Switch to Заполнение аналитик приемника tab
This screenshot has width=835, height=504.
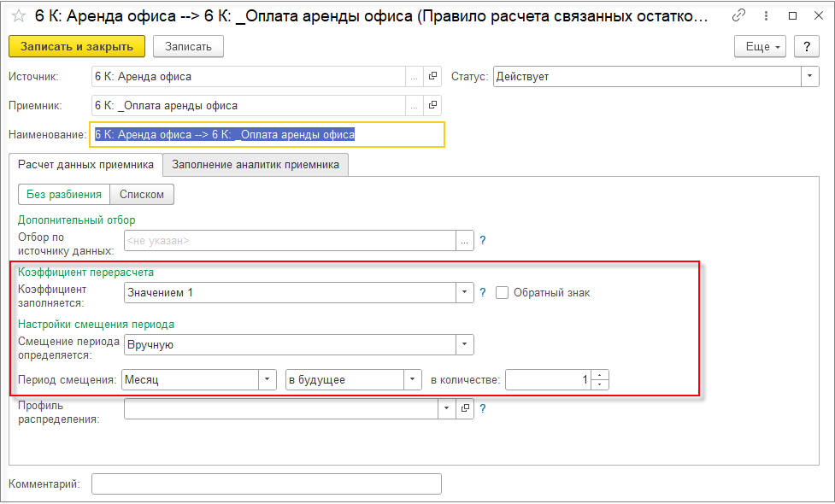coord(256,165)
